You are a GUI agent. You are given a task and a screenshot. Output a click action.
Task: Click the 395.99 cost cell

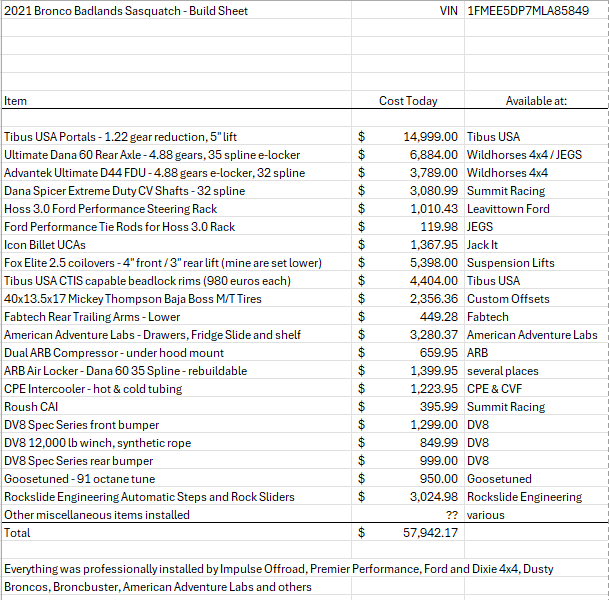408,407
